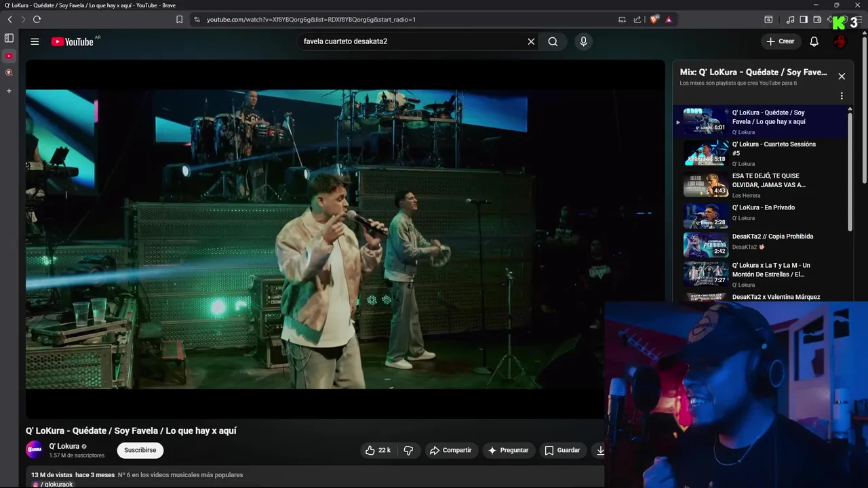Share this page using the share icon
Screen dimensions: 868x488
[x=637, y=20]
